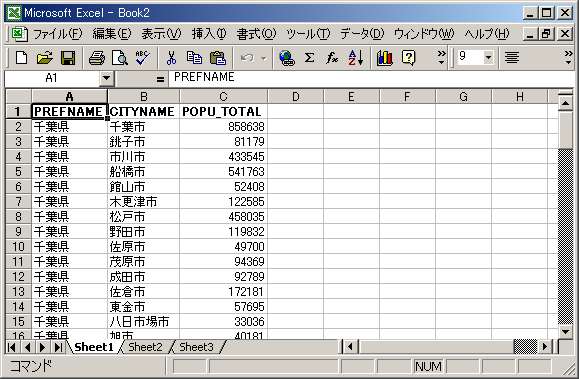Click the cell with 船橋市
Screen dimensions: 579x379
(x=143, y=171)
